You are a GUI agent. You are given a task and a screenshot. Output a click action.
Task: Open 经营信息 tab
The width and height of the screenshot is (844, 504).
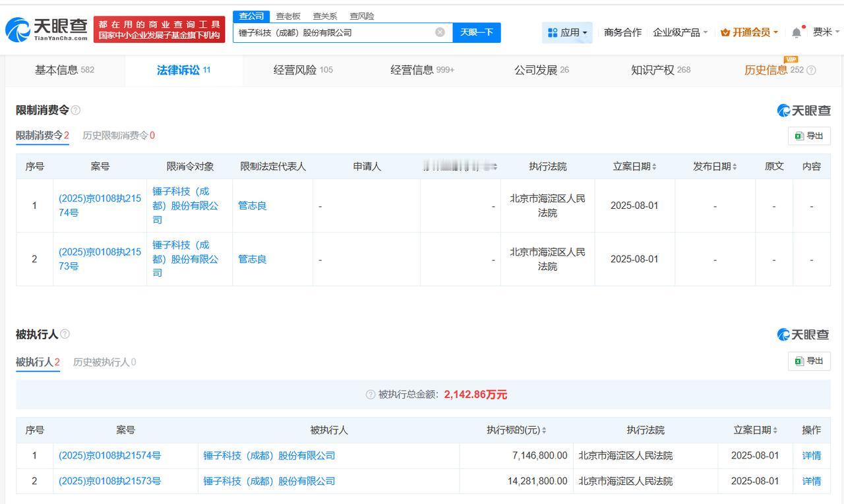[x=423, y=70]
